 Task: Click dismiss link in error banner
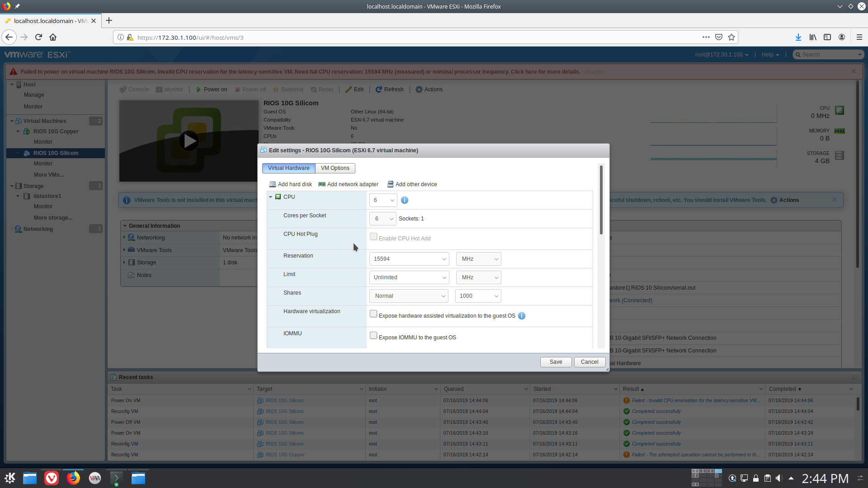pyautogui.click(x=594, y=72)
